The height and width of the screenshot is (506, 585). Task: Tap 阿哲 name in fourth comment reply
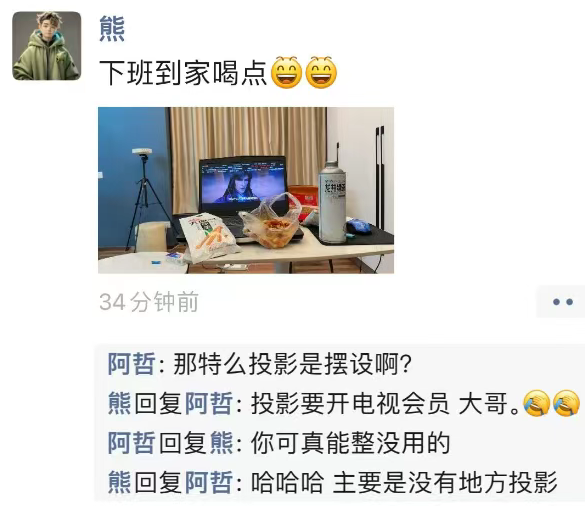point(209,482)
